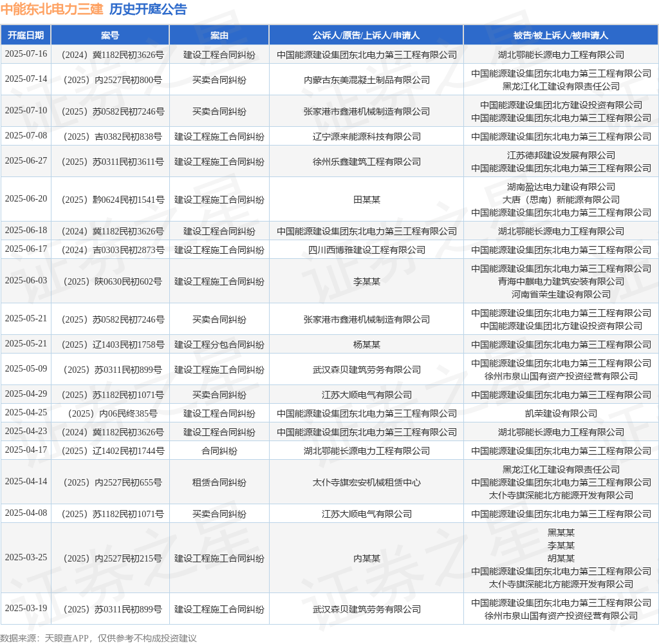This screenshot has width=659, height=644.
Task: Click plaintiff 徐州乐鑫建筑工程有限公司
Action: point(366,162)
